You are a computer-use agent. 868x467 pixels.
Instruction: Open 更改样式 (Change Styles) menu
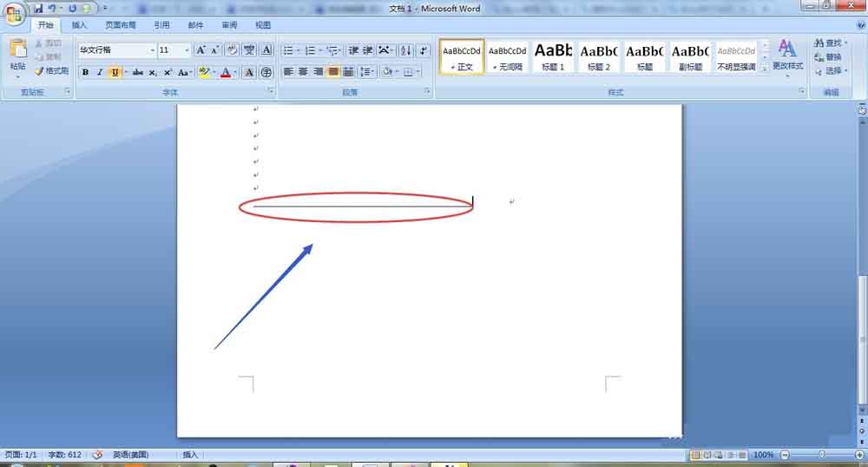point(788,57)
